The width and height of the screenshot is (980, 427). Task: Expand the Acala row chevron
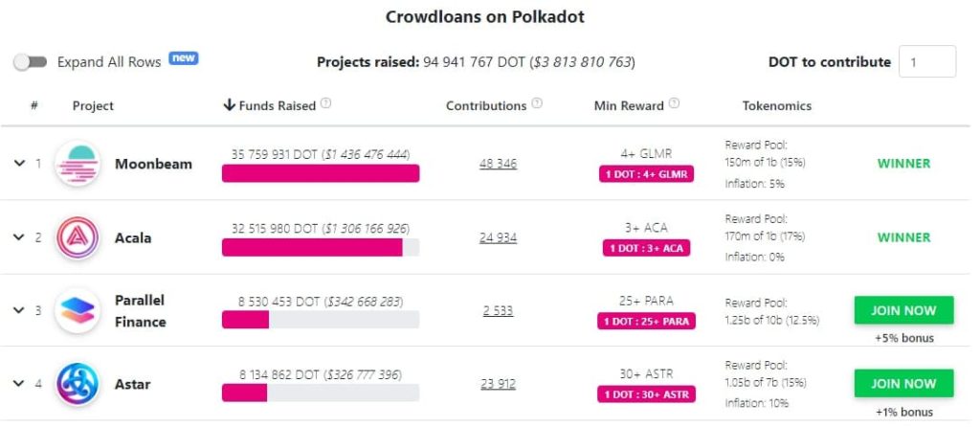point(19,237)
